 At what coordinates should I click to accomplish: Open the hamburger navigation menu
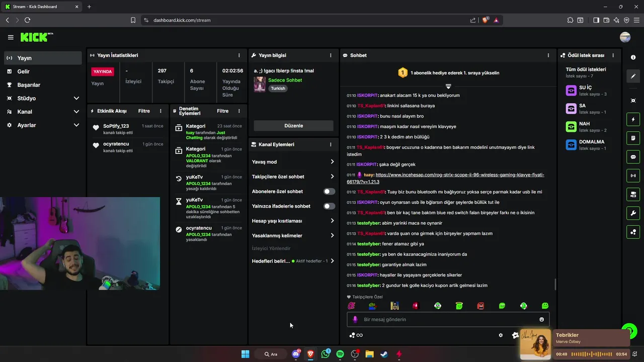point(11,37)
